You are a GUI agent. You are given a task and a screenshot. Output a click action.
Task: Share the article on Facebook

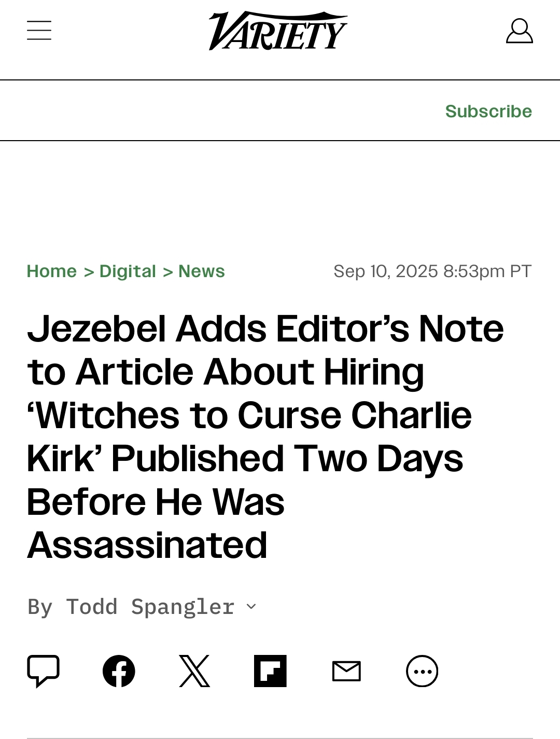[x=119, y=671]
